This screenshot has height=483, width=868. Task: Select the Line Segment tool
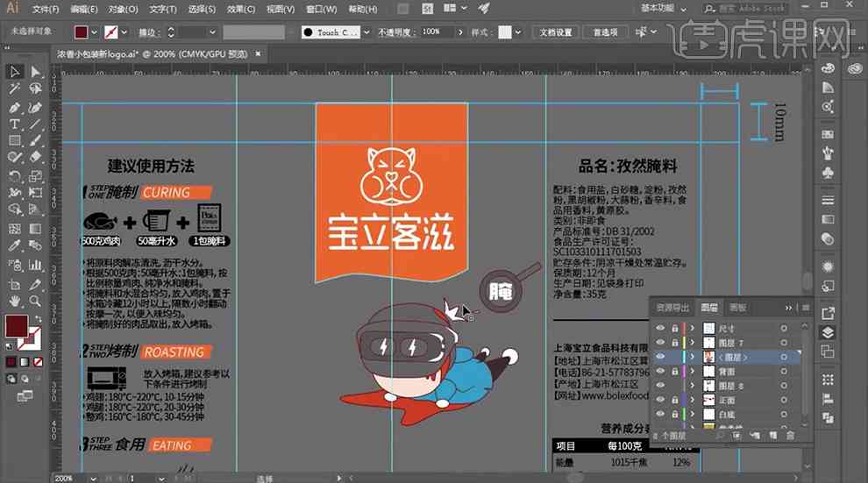point(35,124)
